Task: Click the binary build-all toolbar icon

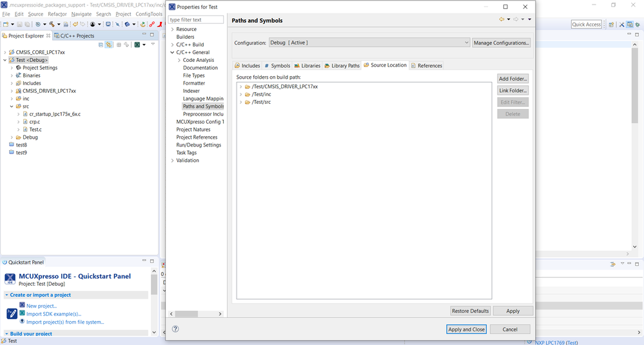Action: [x=66, y=25]
